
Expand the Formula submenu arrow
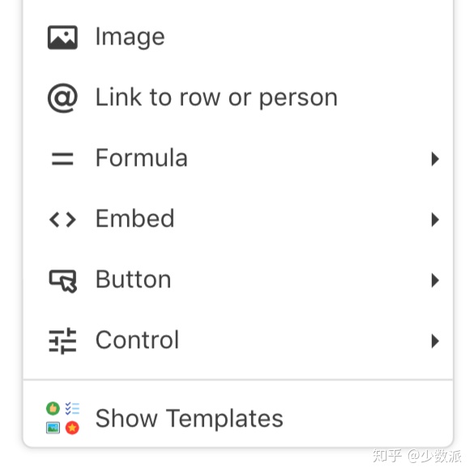coord(435,159)
